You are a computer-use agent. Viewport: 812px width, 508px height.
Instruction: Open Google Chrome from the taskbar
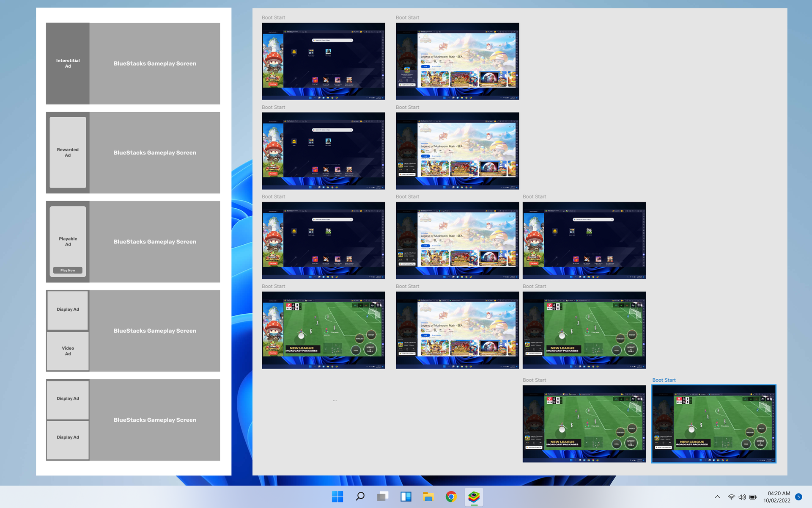451,497
